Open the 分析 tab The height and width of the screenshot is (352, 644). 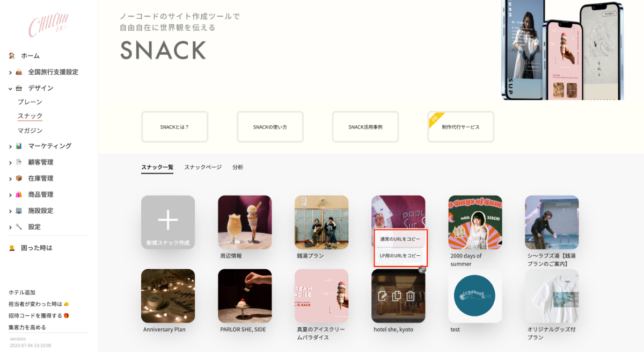[238, 167]
